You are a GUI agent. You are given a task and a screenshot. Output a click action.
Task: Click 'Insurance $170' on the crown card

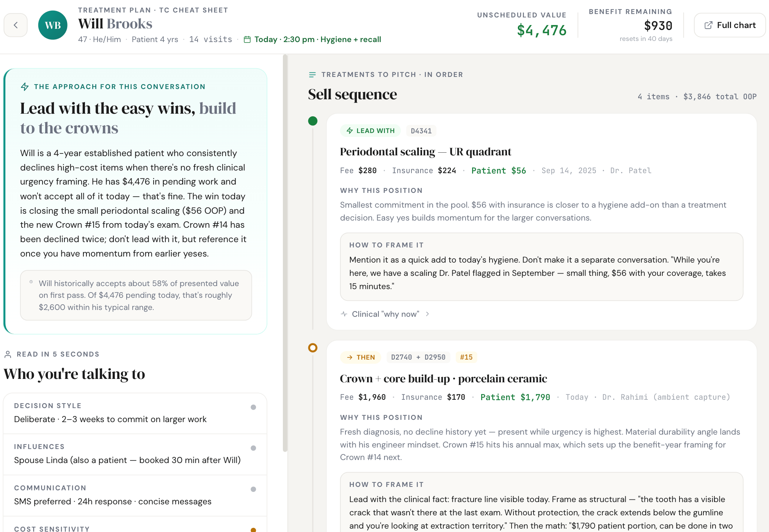click(x=433, y=397)
